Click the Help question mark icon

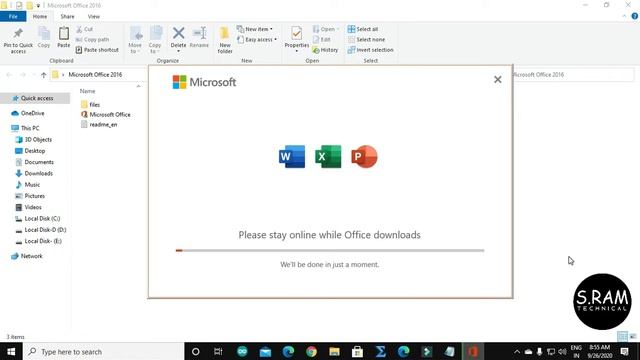[x=634, y=16]
